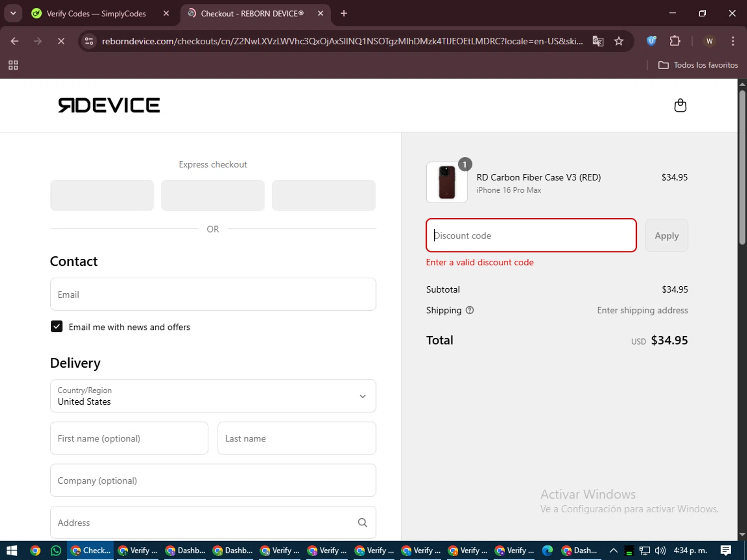Screen dimensions: 747x560
Task: Expand the Country/Region dropdown
Action: [x=213, y=396]
